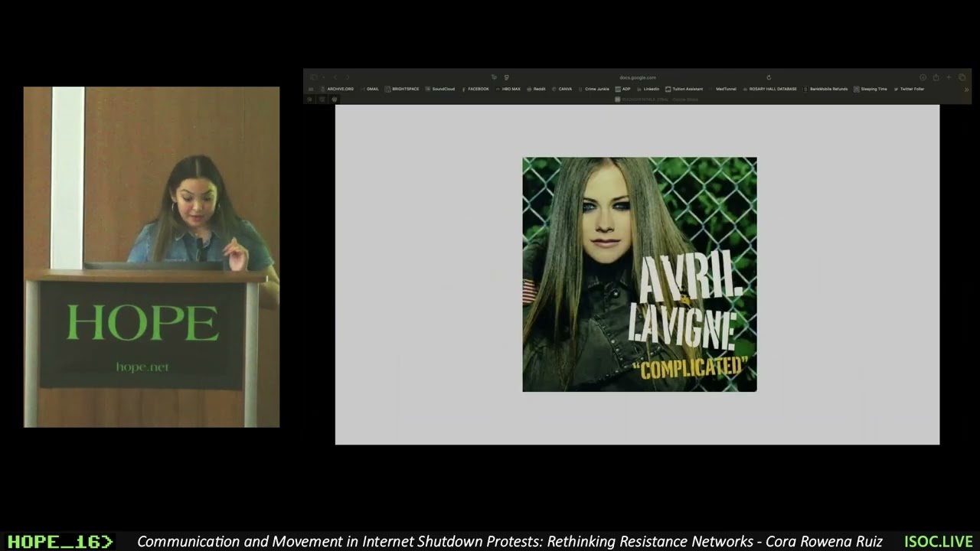Open the BRIGHTSPACE bookmark
The height and width of the screenshot is (551, 980).
(x=402, y=89)
